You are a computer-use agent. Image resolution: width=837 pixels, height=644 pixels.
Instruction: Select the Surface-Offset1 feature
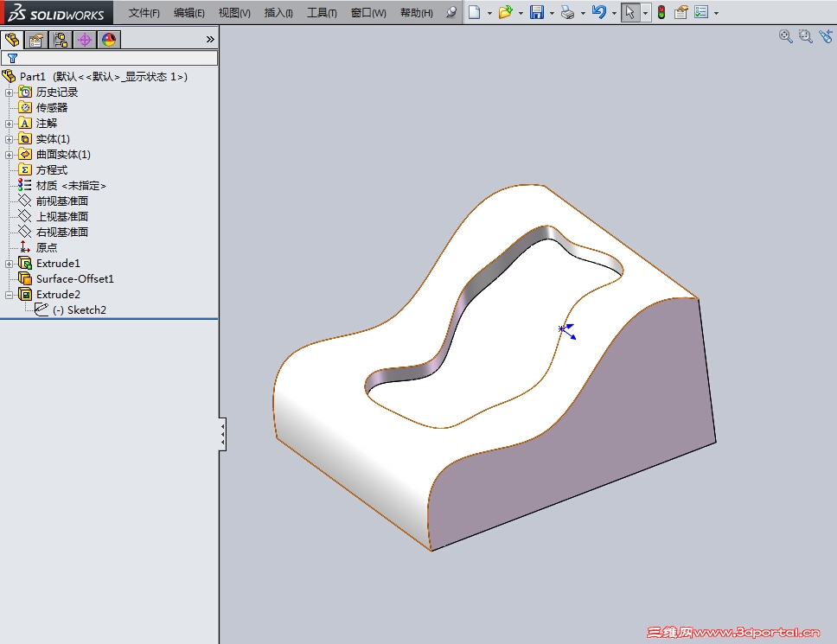click(74, 279)
